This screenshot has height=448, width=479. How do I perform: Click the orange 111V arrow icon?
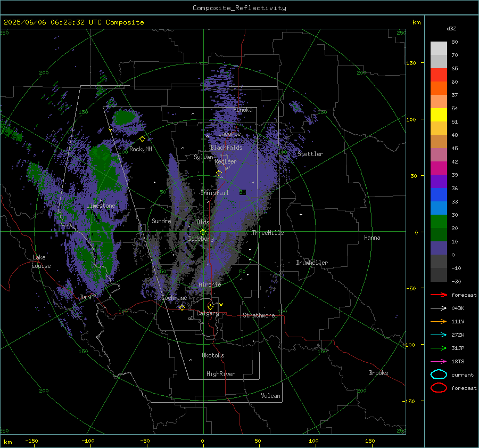pyautogui.click(x=439, y=321)
